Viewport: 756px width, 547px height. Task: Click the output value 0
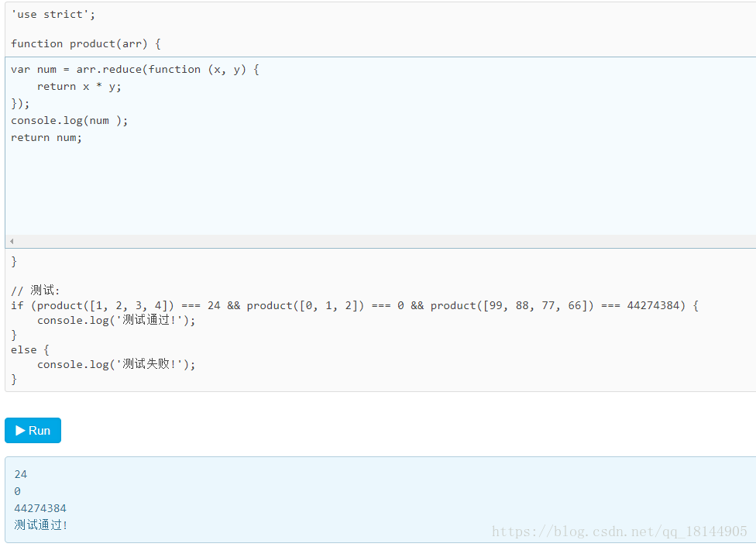point(17,491)
